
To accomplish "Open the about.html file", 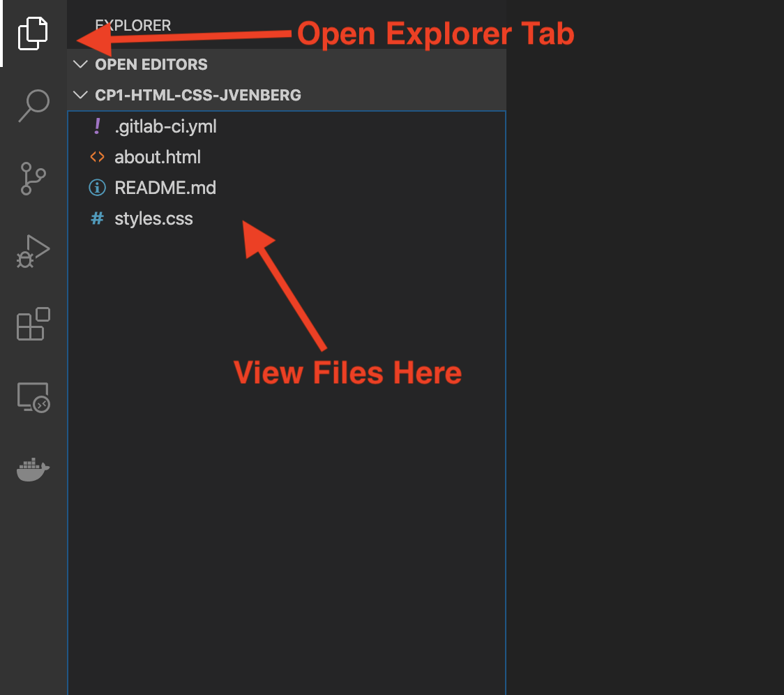I will (287, 157).
